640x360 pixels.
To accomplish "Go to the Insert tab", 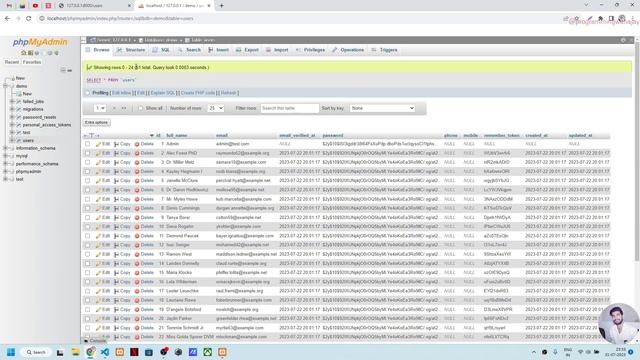I will coord(218,50).
